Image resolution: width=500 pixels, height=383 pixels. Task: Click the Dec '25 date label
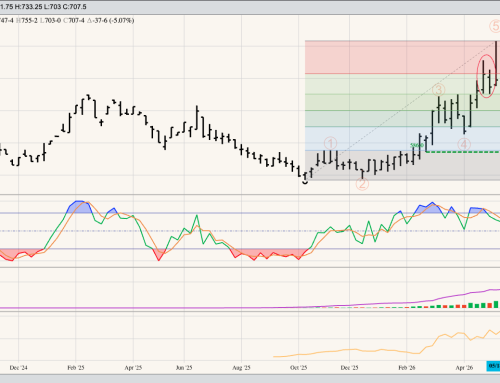[349, 368]
